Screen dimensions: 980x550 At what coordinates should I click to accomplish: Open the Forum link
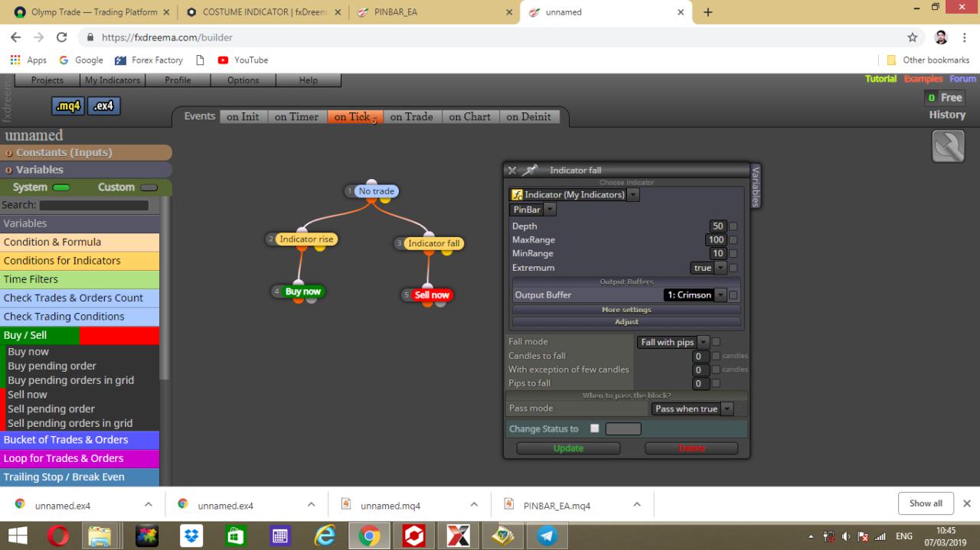[962, 79]
